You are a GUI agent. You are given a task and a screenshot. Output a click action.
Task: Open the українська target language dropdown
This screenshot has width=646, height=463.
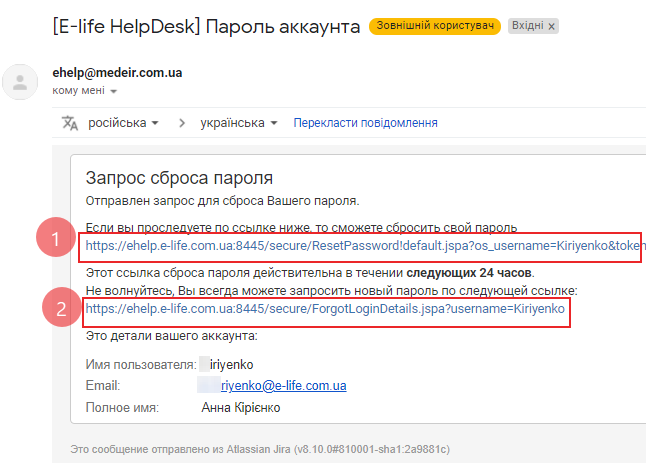(x=239, y=123)
